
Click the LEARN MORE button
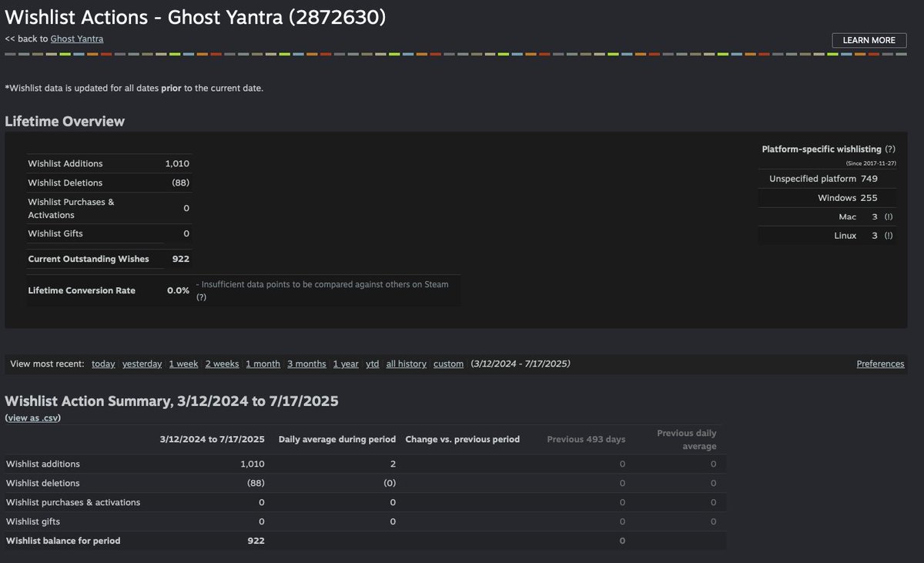point(869,40)
